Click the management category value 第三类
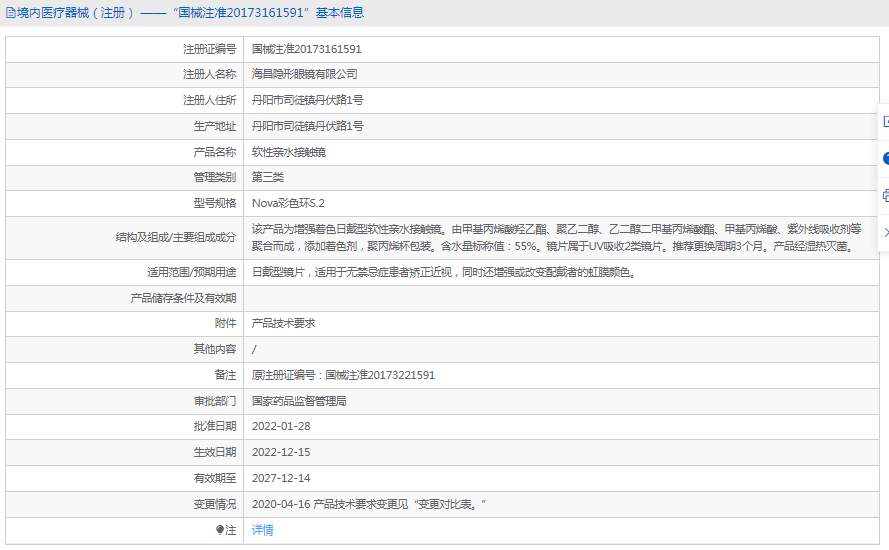 point(267,177)
